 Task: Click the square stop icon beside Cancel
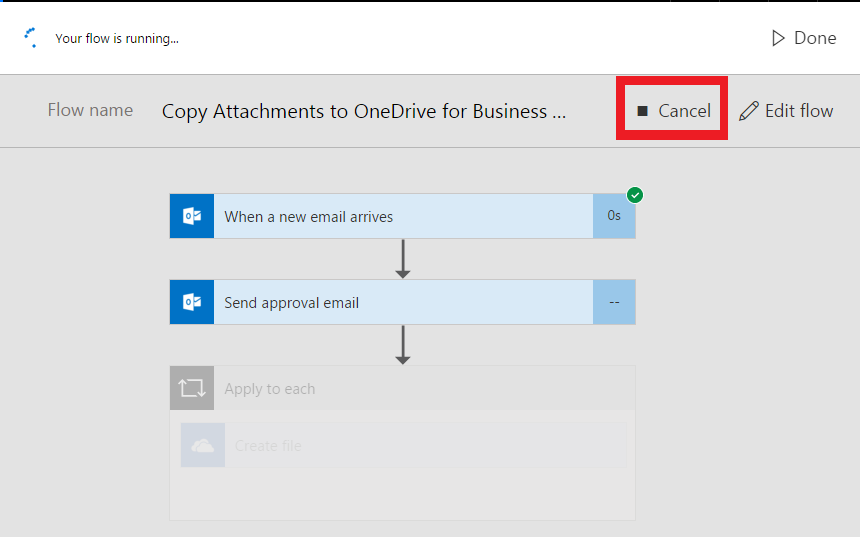coord(643,111)
